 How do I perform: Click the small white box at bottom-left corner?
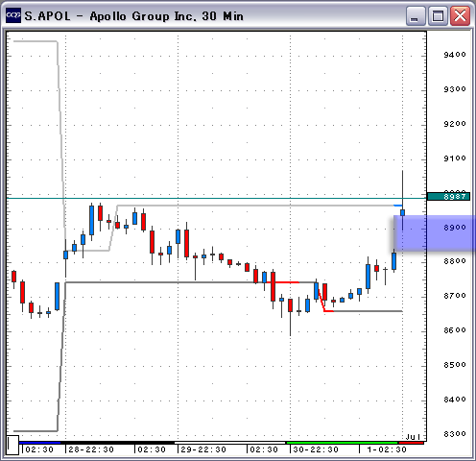[x=12, y=445]
